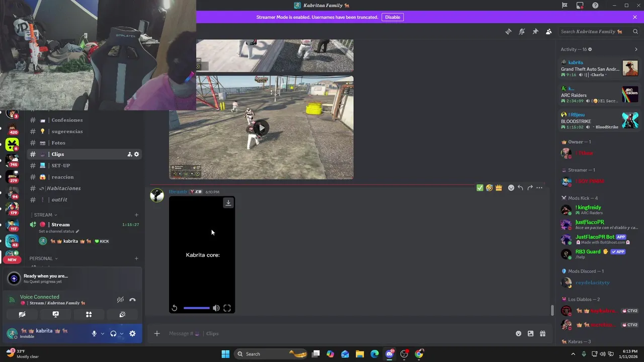Select kabrita user in Stream voice channel

pos(75,241)
